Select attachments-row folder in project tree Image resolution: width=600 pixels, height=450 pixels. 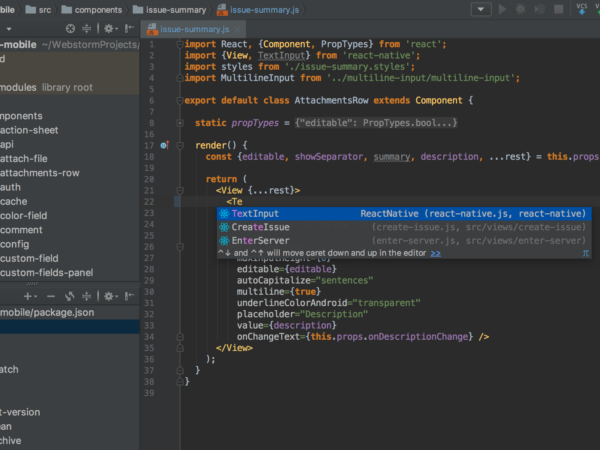click(40, 173)
